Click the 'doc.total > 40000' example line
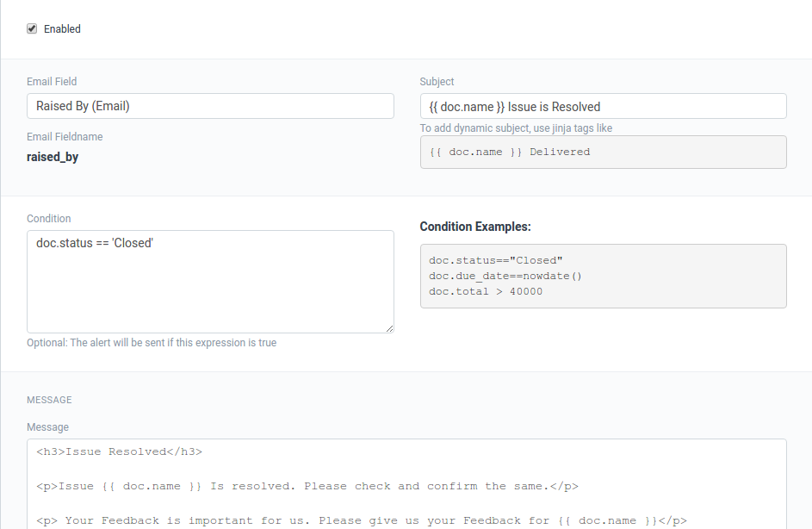The image size is (812, 529). 486,291
